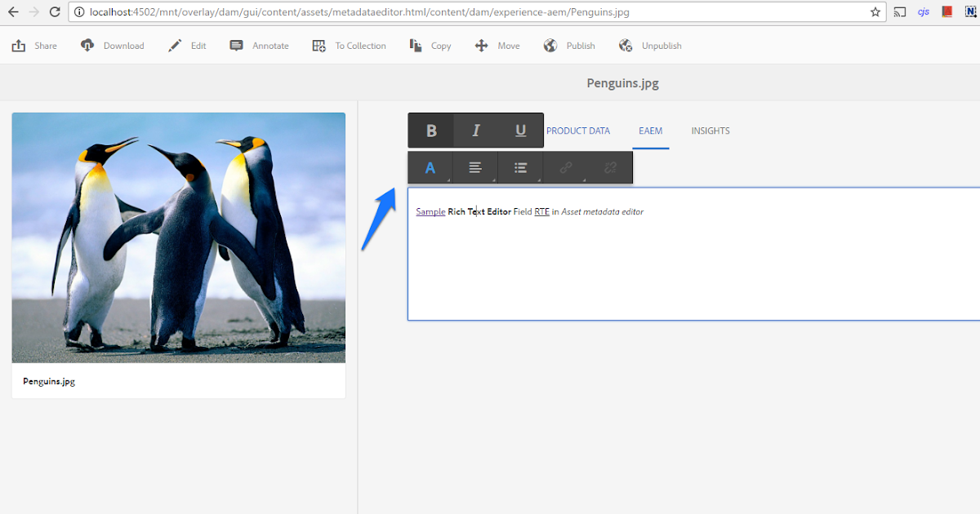Open the text color picker
The width and height of the screenshot is (980, 514).
430,167
